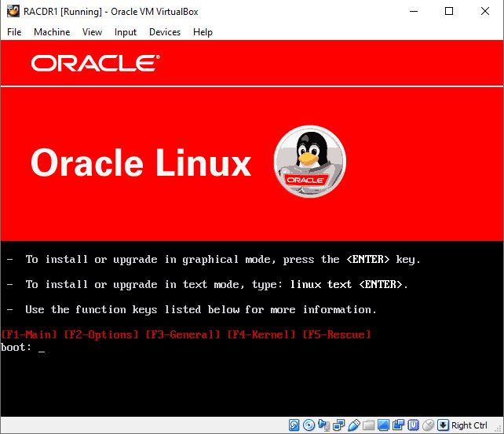Click the F4-Kernel help key label
The width and height of the screenshot is (504, 434).
pos(261,335)
